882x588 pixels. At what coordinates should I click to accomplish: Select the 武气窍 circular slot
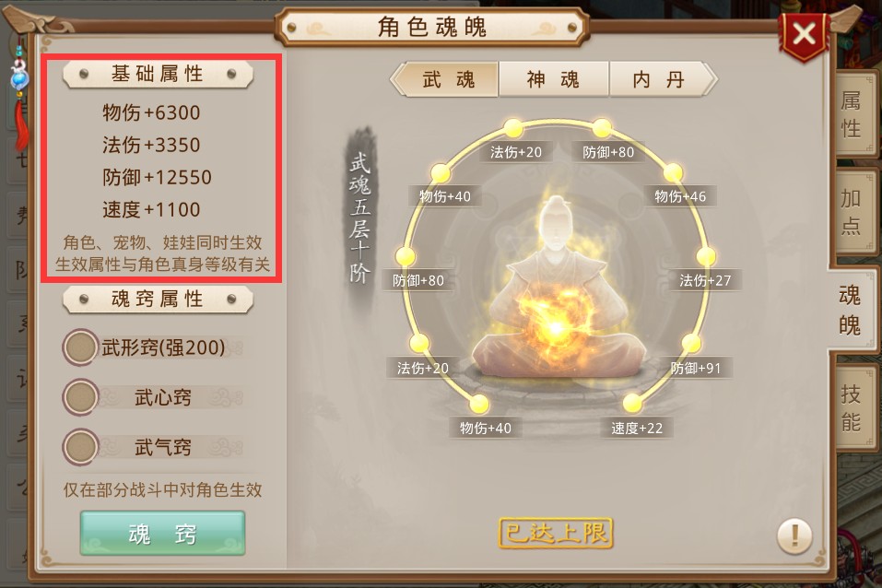point(80,447)
